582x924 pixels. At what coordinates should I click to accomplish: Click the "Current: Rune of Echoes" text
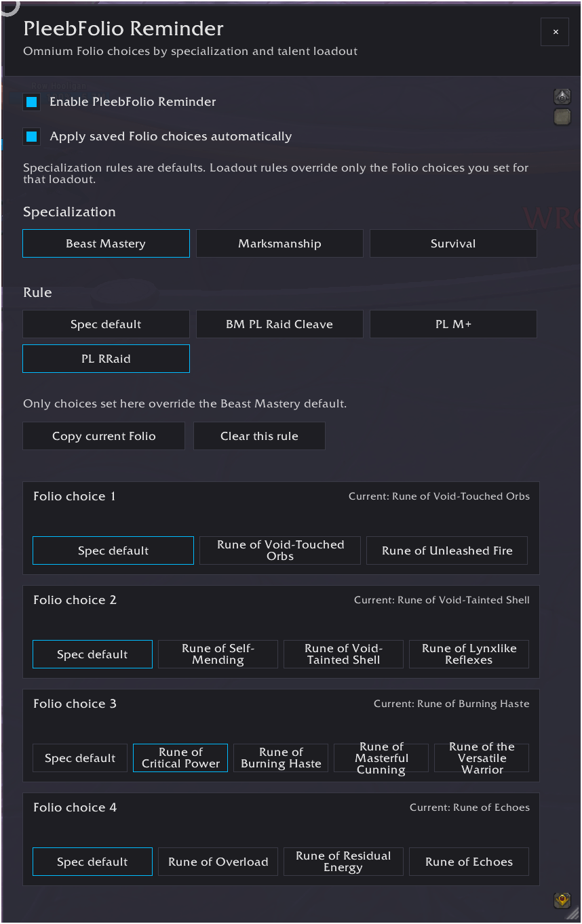(x=469, y=807)
